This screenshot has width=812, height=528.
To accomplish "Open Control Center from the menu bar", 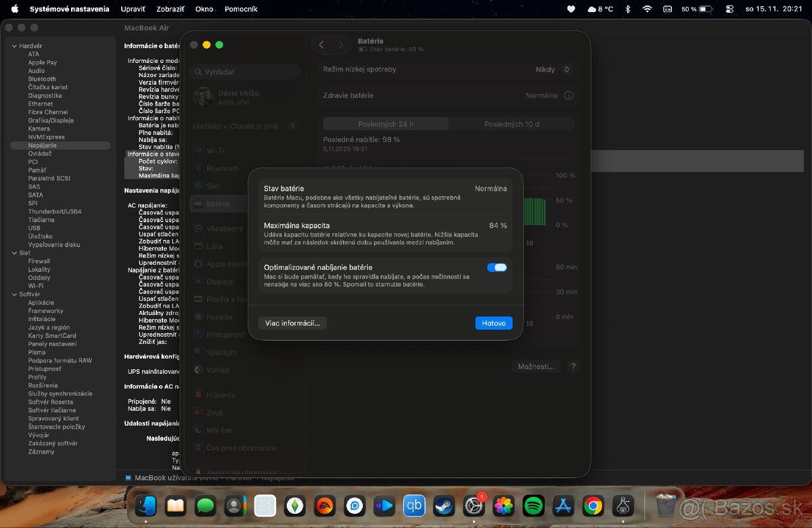I will 729,9.
